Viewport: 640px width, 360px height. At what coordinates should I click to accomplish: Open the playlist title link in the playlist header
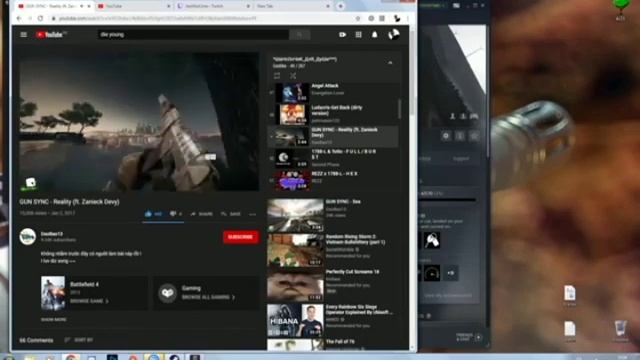[305, 59]
